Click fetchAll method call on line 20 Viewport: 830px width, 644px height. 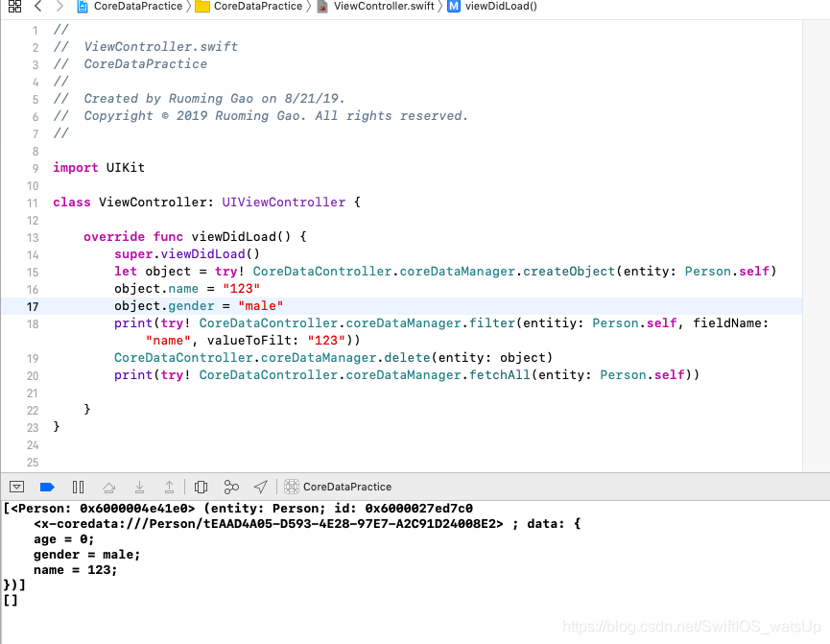pos(500,374)
